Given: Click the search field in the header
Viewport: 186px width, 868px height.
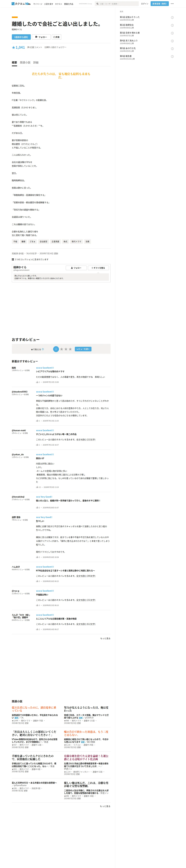Looking at the screenshot, I should (x=117, y=4).
